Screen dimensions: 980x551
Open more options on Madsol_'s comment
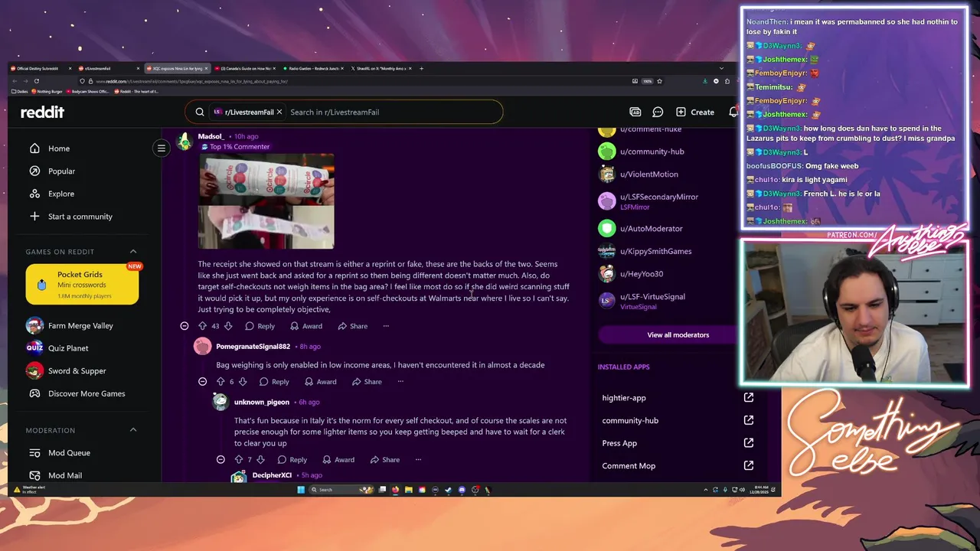(x=386, y=326)
